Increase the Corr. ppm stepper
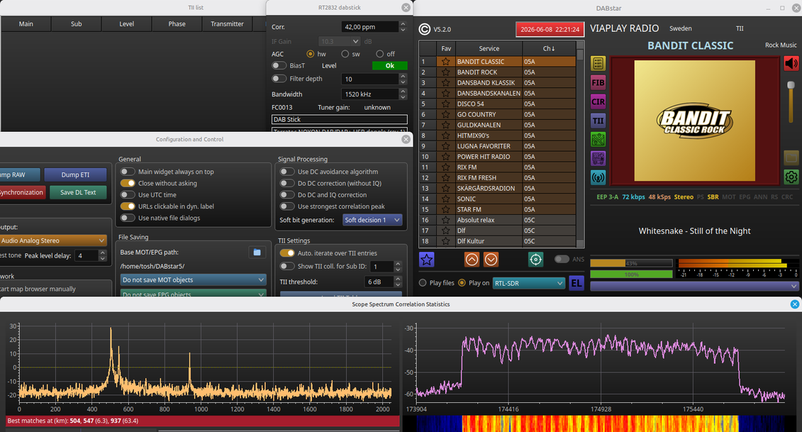802x432 pixels. (403, 24)
